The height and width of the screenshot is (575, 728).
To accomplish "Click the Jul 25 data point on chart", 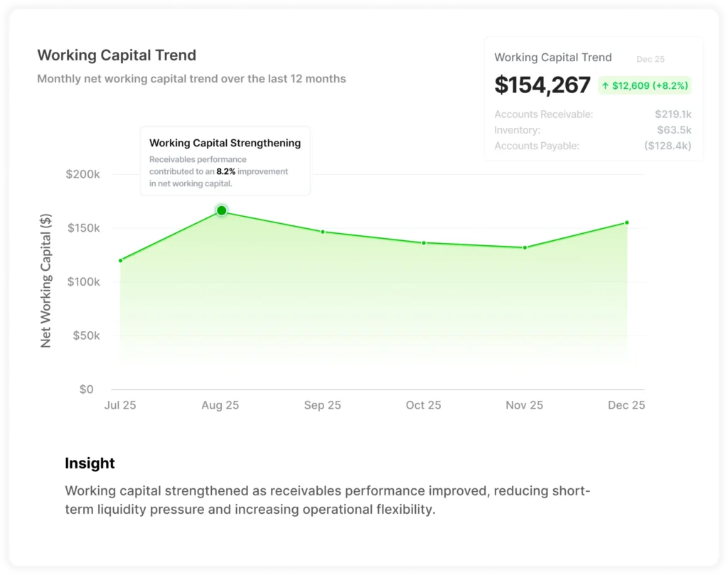I will [x=121, y=260].
